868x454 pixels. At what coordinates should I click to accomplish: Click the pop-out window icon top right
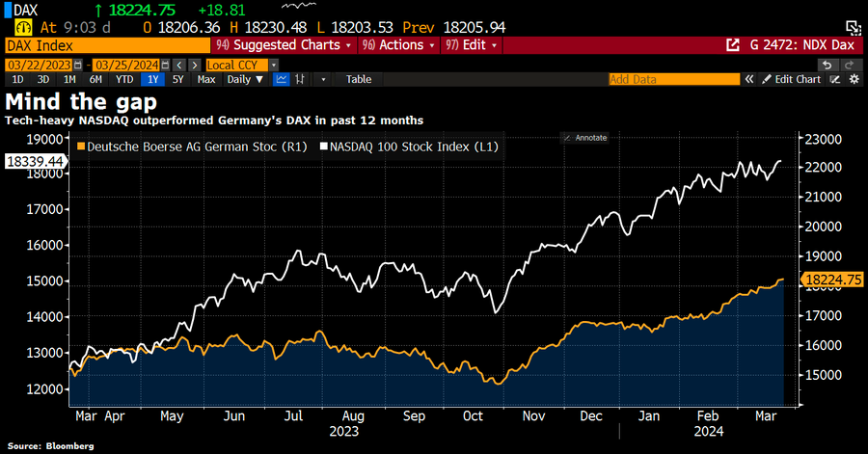(x=854, y=27)
